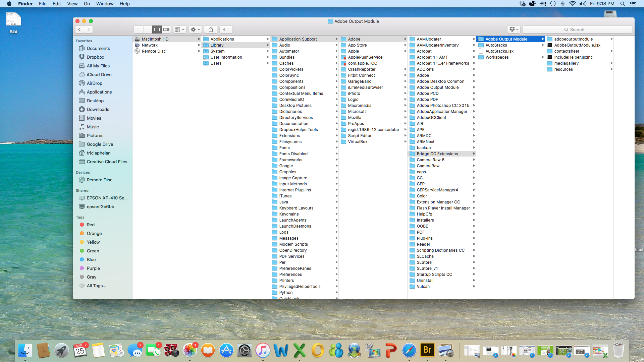
Task: Open the Wi-Fi status menu
Action: tap(573, 4)
